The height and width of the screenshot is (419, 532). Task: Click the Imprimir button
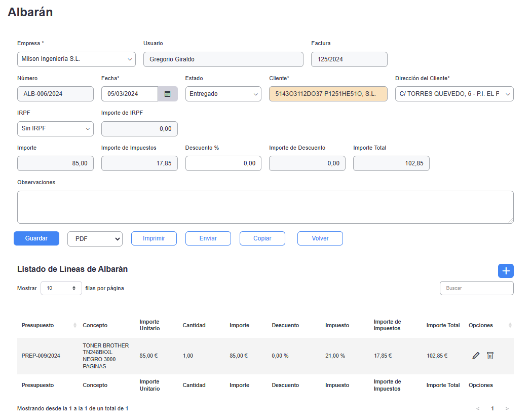tap(154, 238)
